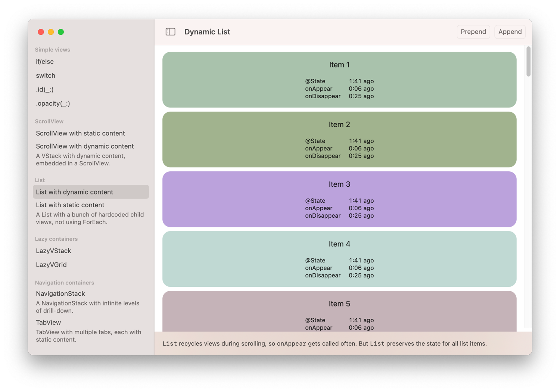
Task: Click the Prepend toolbar button
Action: click(x=473, y=32)
